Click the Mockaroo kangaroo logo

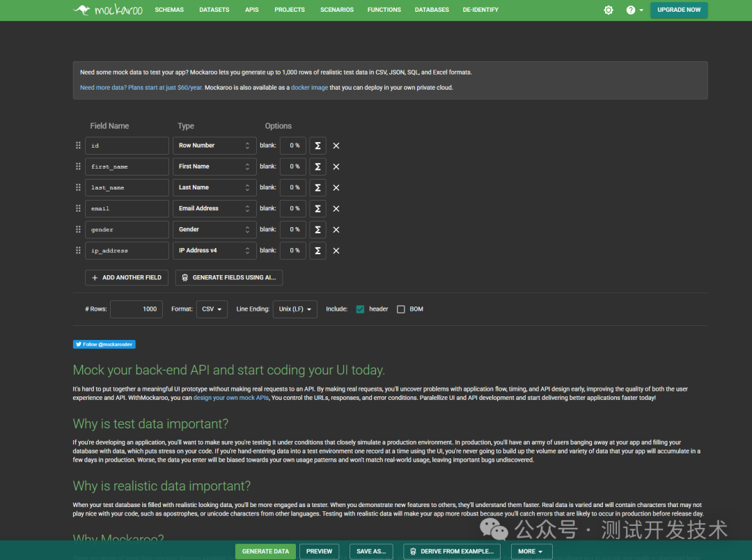(x=108, y=10)
